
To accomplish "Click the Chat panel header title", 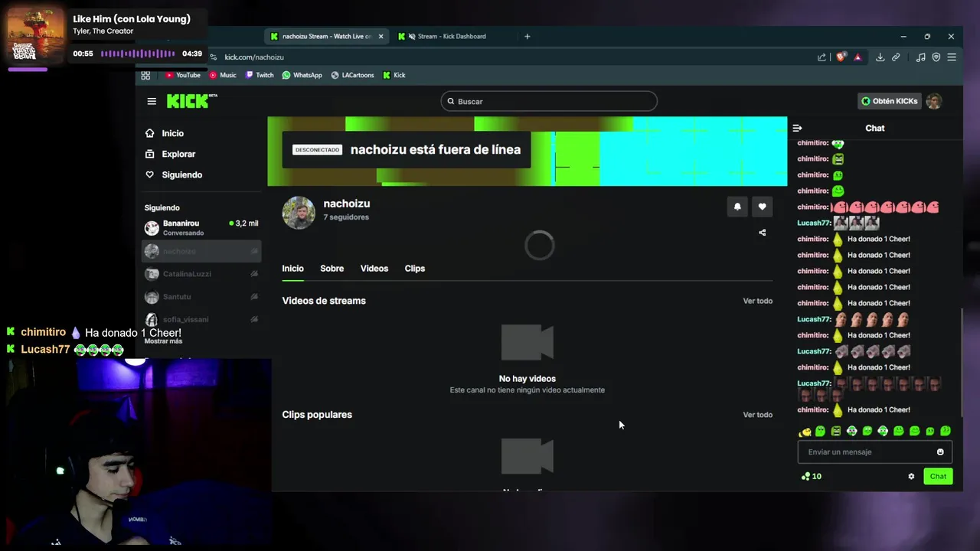I will pyautogui.click(x=875, y=128).
